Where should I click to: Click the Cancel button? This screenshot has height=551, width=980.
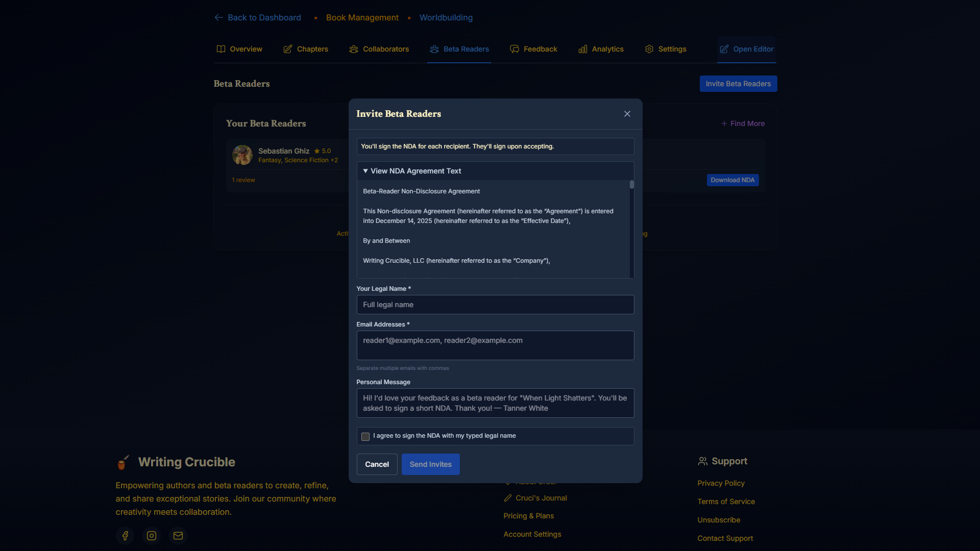click(x=377, y=464)
